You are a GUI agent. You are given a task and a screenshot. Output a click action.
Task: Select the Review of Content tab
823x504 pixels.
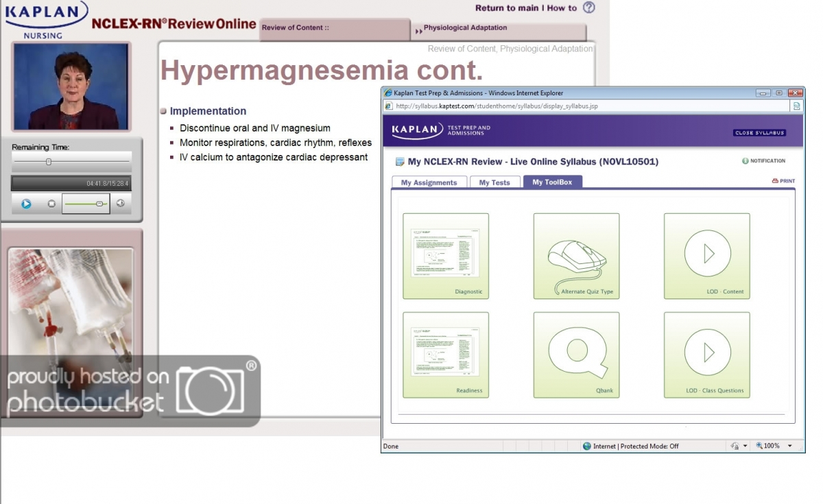295,28
